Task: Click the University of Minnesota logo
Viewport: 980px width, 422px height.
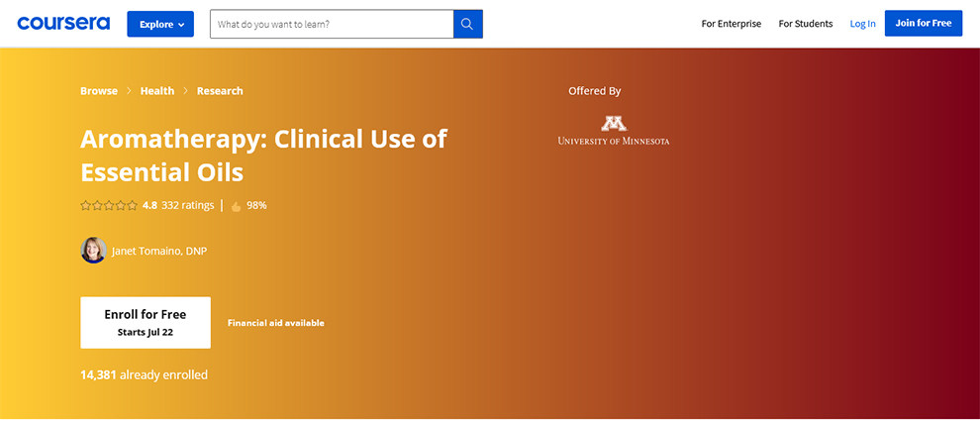Action: click(614, 131)
